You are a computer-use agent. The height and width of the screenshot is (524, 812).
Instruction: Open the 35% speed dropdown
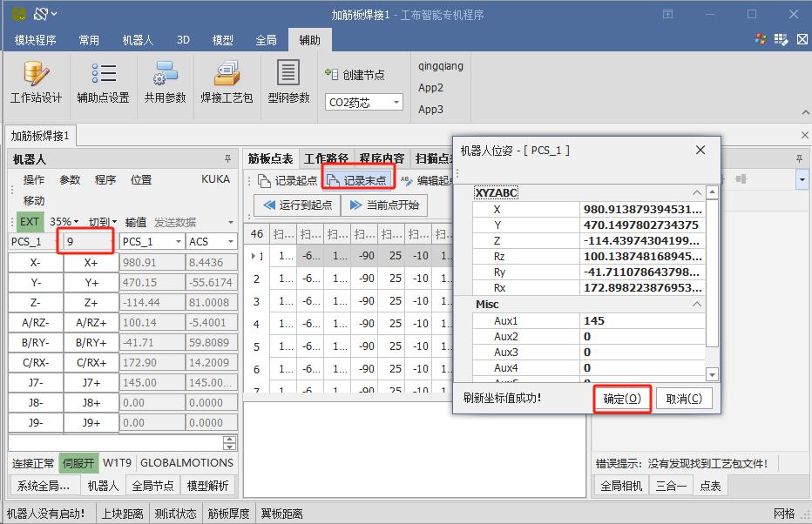[x=64, y=222]
